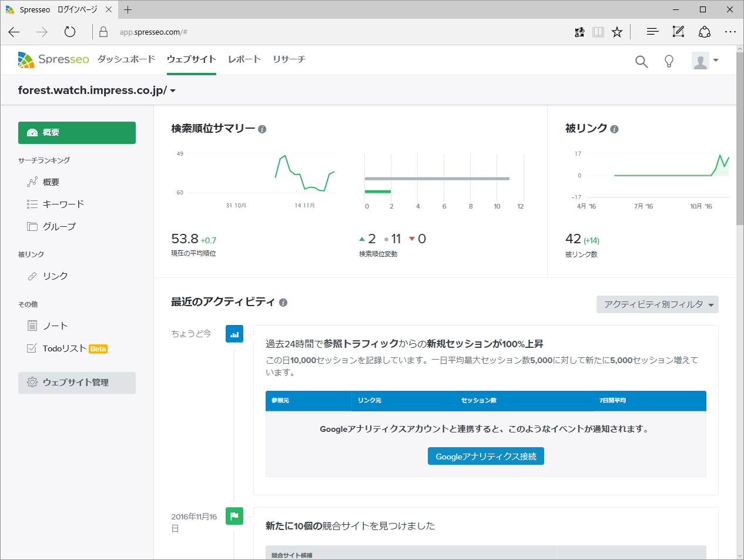Viewport: 744px width, 560px height.
Task: Click the blue bar-chart activity icon
Action: tap(234, 334)
